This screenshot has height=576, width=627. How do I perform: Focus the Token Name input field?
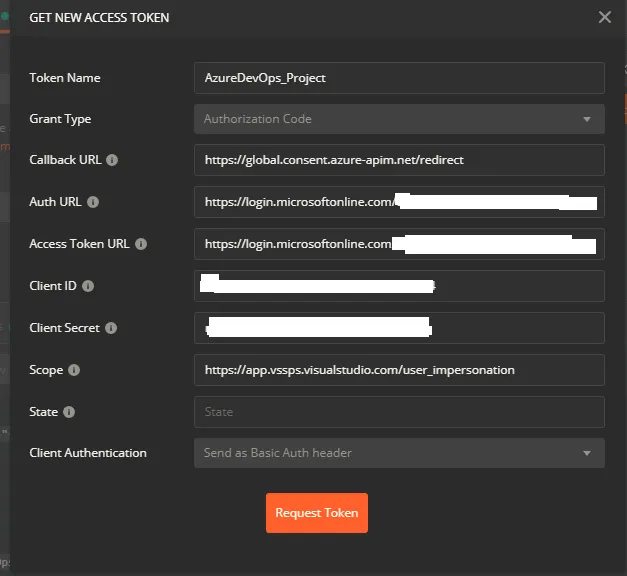[x=398, y=78]
